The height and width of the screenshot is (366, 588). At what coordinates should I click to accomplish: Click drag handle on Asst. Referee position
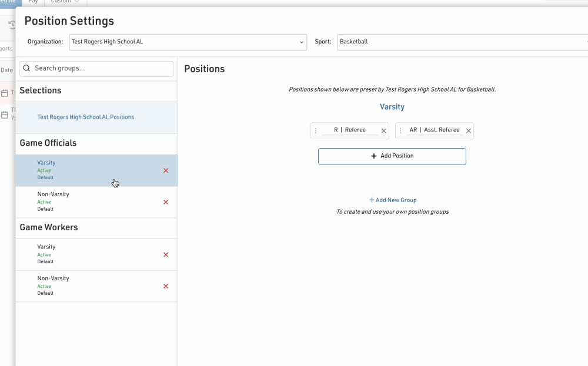[x=400, y=131]
